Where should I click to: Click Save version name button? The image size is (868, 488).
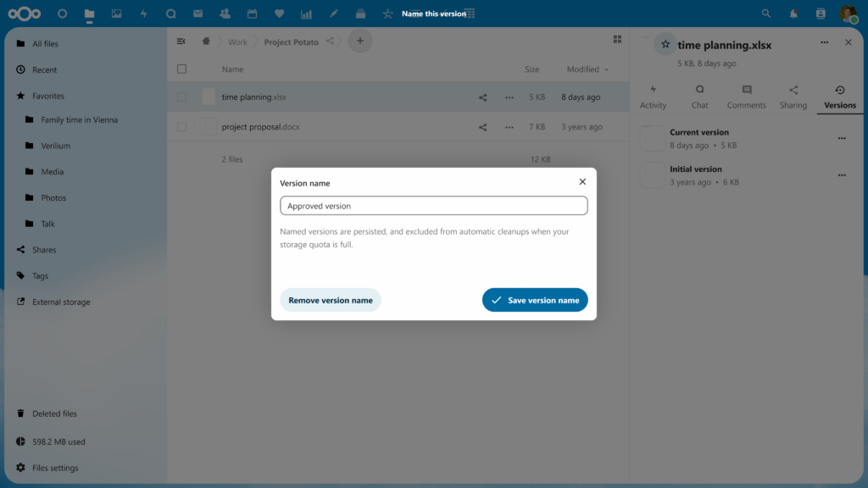pos(535,299)
